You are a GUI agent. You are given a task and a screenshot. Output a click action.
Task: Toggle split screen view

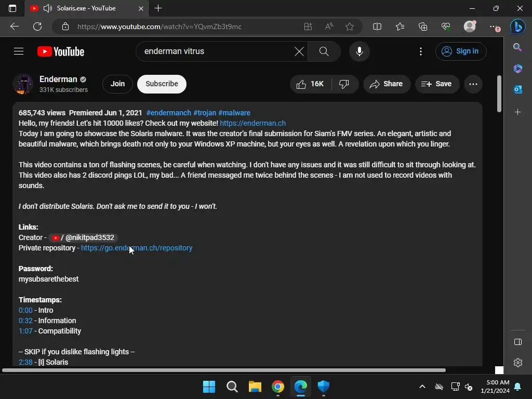(x=377, y=26)
